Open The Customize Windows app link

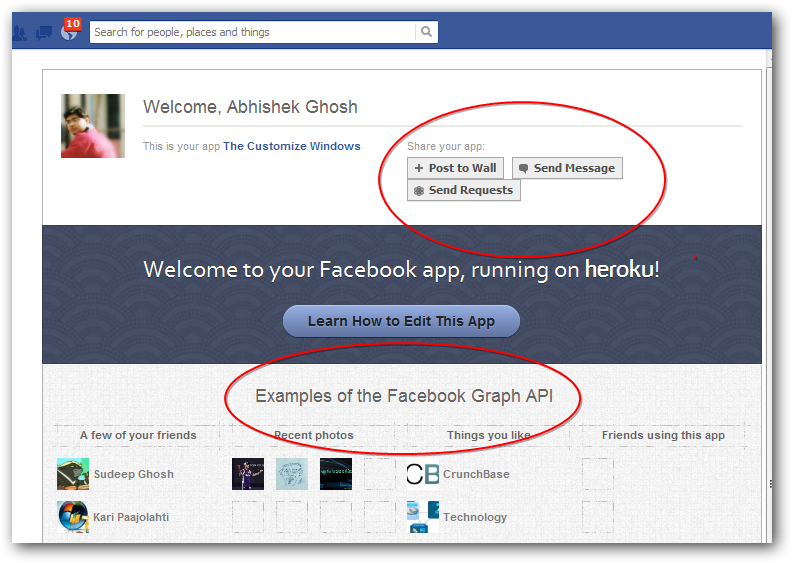(291, 146)
